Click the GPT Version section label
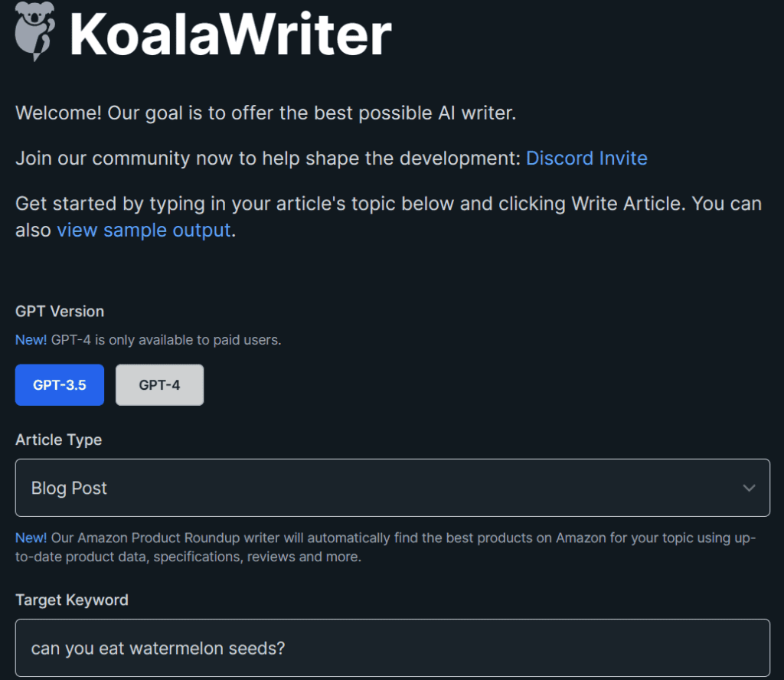Screen dimensions: 784x680 (60, 311)
